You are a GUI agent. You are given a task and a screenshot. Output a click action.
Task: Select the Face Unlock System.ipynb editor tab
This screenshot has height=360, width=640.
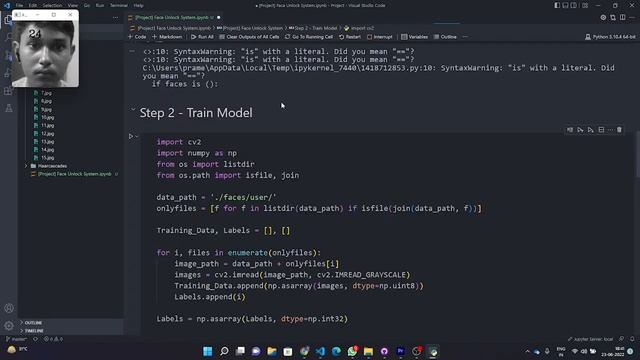click(174, 18)
